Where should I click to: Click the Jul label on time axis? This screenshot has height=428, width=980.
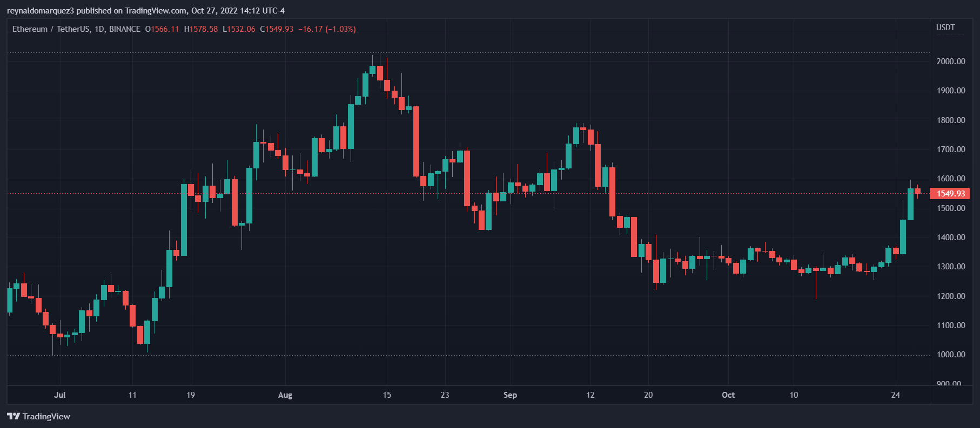60,395
